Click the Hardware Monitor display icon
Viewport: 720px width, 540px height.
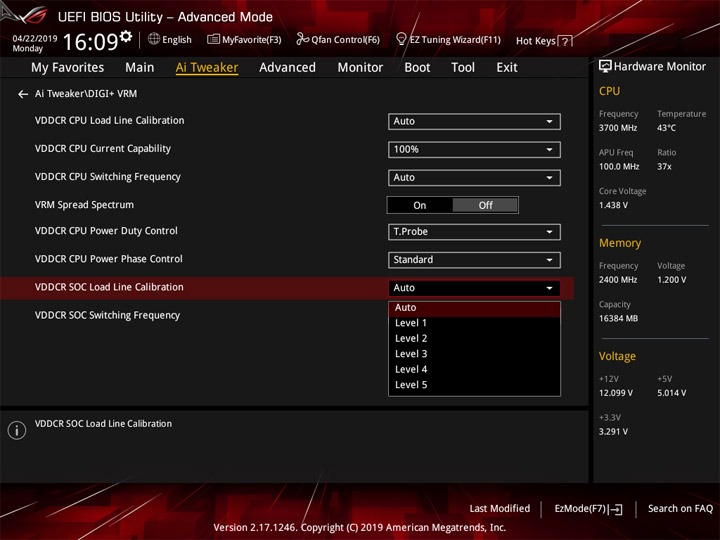[x=605, y=66]
